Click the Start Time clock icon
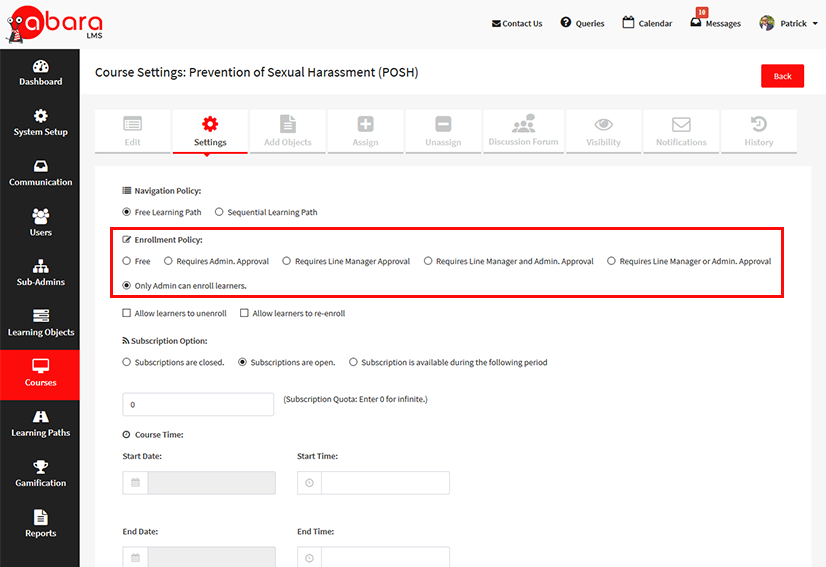 click(x=309, y=483)
